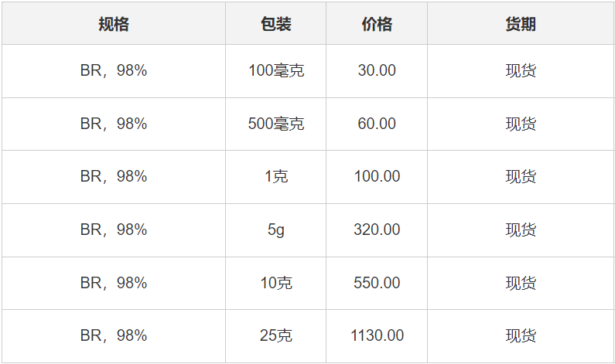This screenshot has height=364, width=615.
Task: Click the 100.00 price cell
Action: 377,176
